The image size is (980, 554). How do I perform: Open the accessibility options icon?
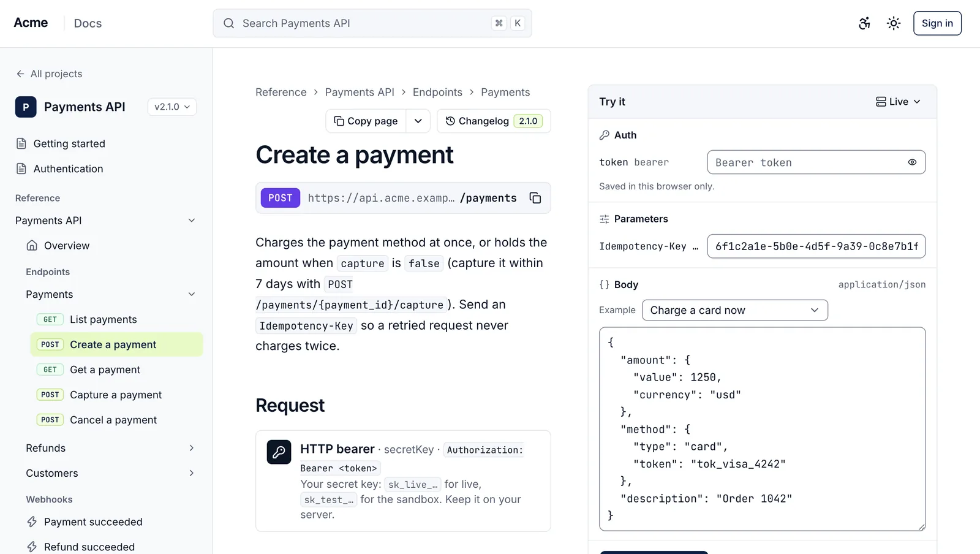(x=864, y=23)
